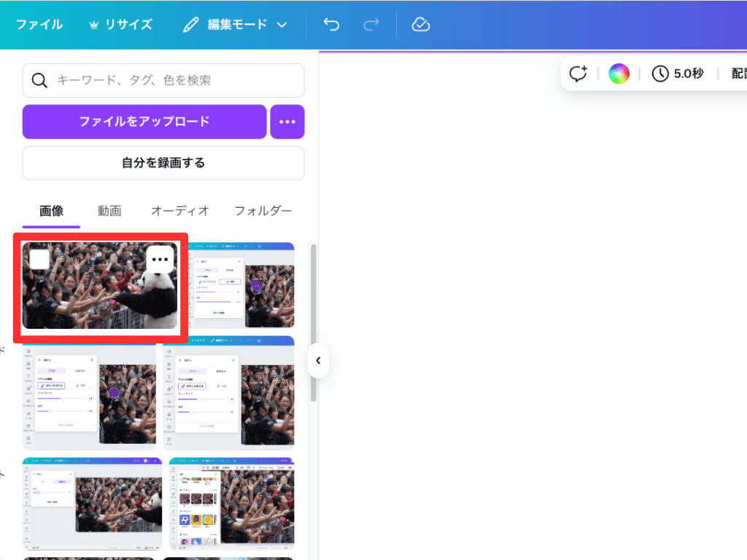Switch to the 動画 tab

109,211
